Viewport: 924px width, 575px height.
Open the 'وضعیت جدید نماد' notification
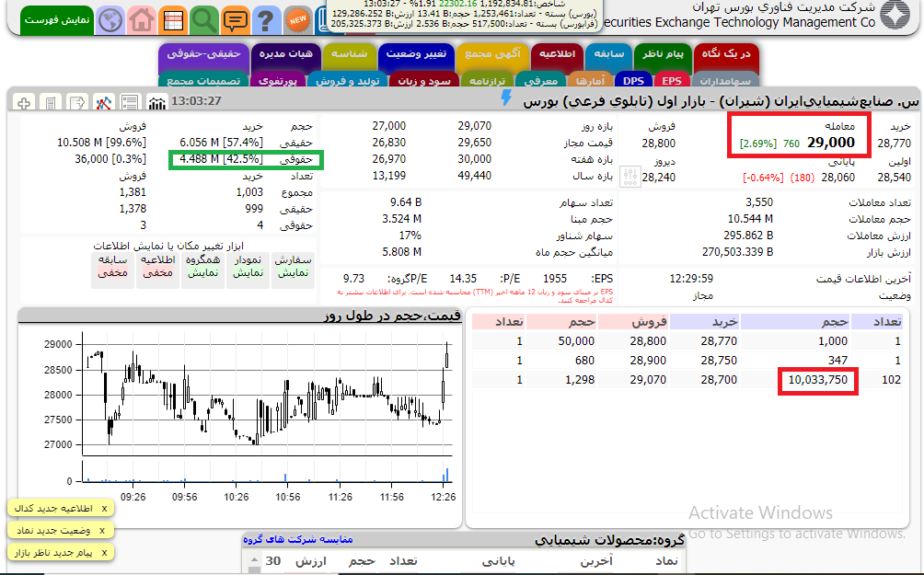[x=53, y=531]
